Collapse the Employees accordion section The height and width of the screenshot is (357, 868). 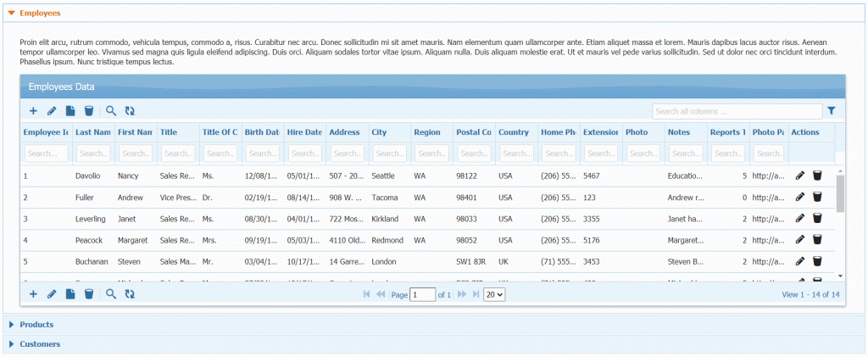(x=40, y=14)
